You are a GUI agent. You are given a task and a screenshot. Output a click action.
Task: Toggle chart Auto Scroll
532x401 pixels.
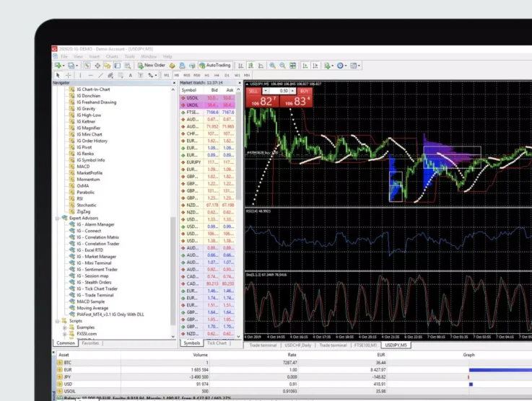click(x=305, y=66)
